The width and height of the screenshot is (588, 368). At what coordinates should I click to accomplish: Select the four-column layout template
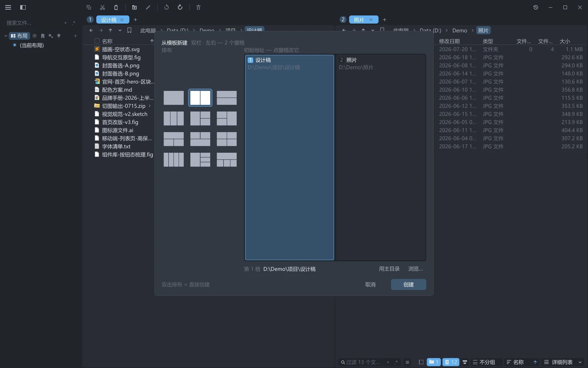pyautogui.click(x=173, y=160)
